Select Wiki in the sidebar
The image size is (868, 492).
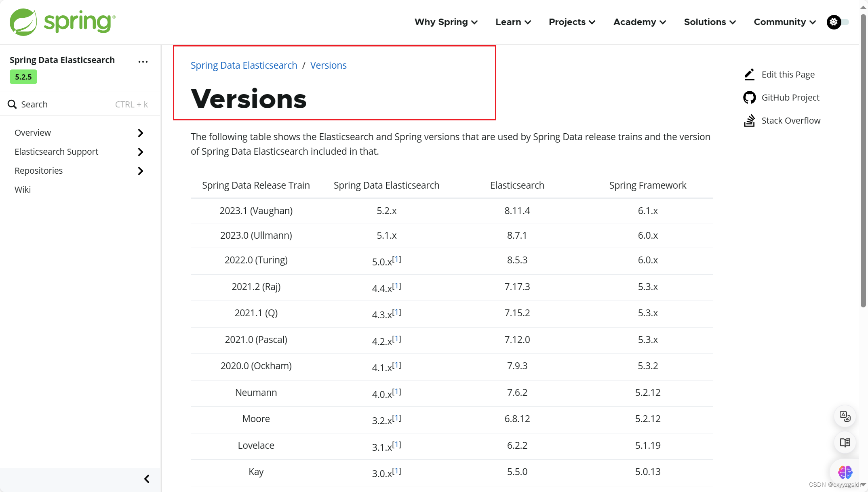tap(23, 189)
